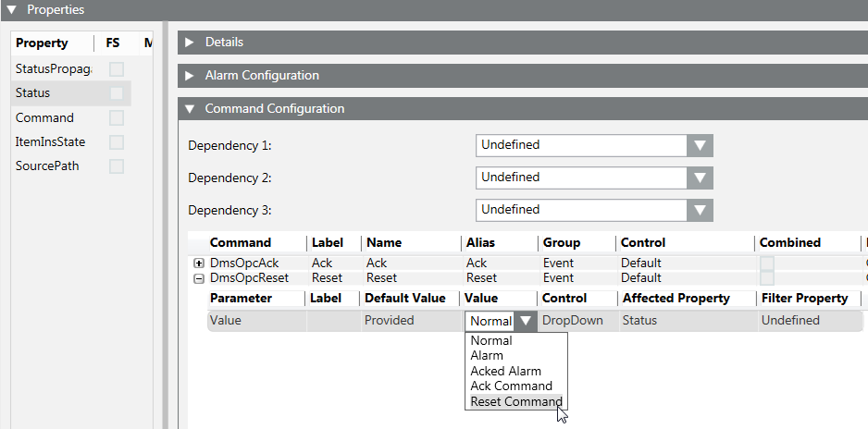Choose Reset Command from the dropdown list

(515, 401)
